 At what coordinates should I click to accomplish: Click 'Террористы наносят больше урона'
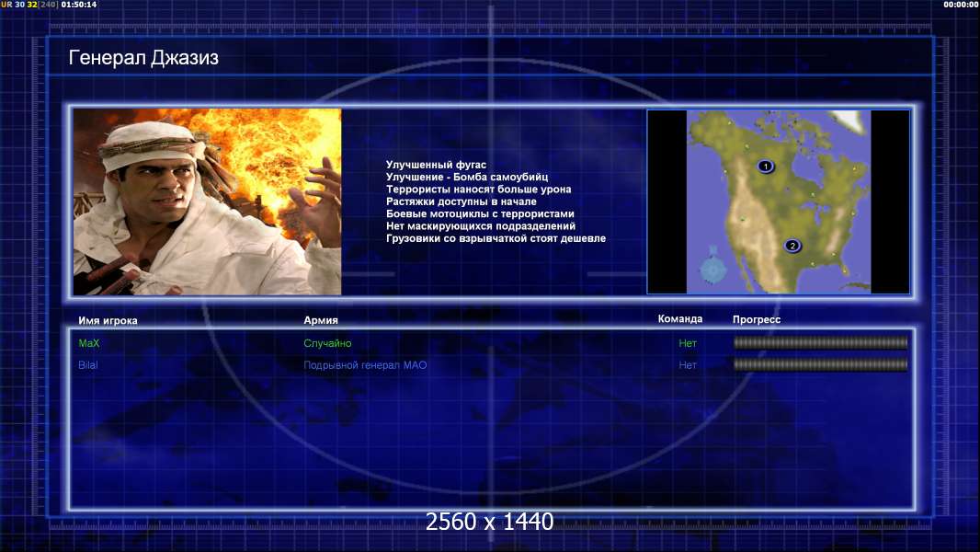tap(478, 190)
